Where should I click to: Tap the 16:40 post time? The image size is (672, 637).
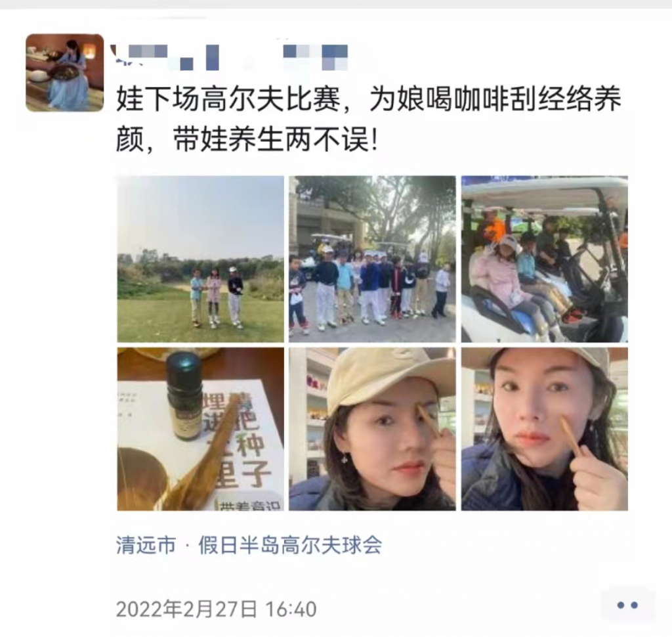[x=291, y=609]
